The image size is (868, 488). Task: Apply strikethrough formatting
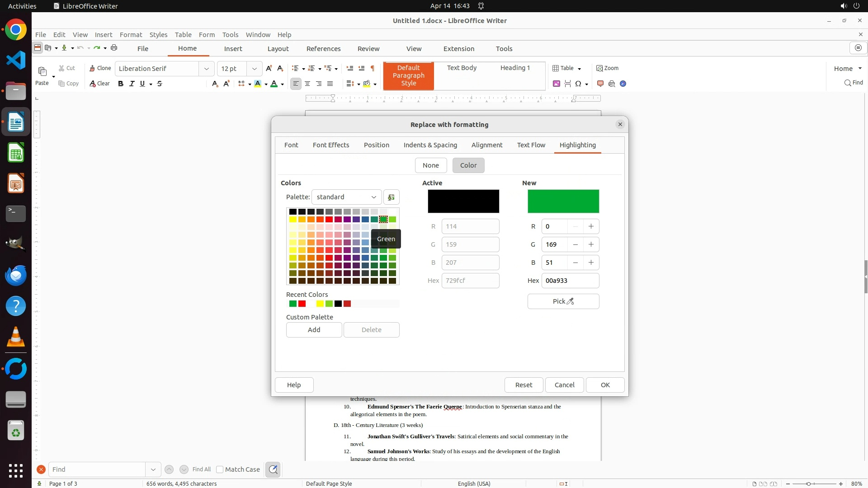[160, 84]
